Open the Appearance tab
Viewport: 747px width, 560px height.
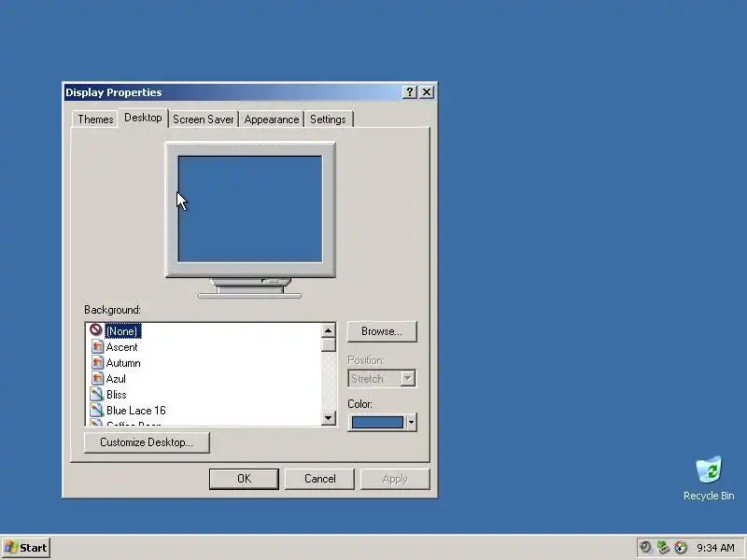point(272,119)
